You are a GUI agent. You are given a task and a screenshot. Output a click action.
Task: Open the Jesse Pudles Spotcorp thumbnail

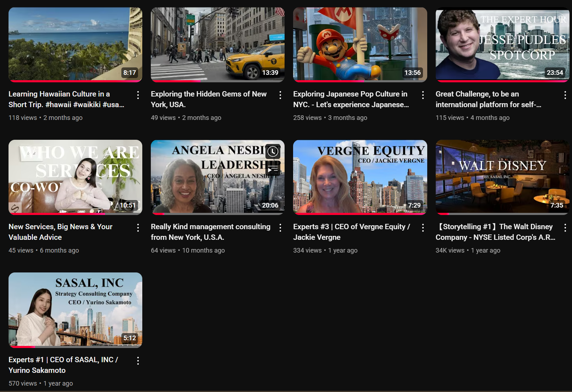502,44
